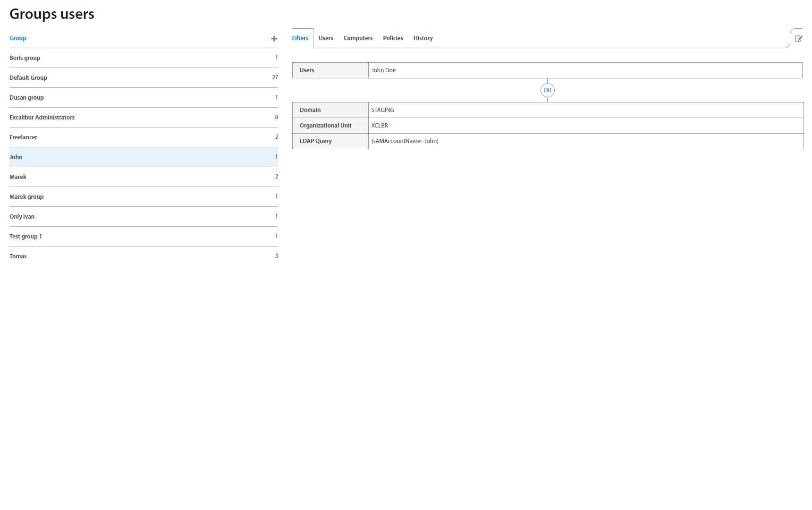Click the John Doe users filter value
The width and height of the screenshot is (812, 510).
coord(383,70)
